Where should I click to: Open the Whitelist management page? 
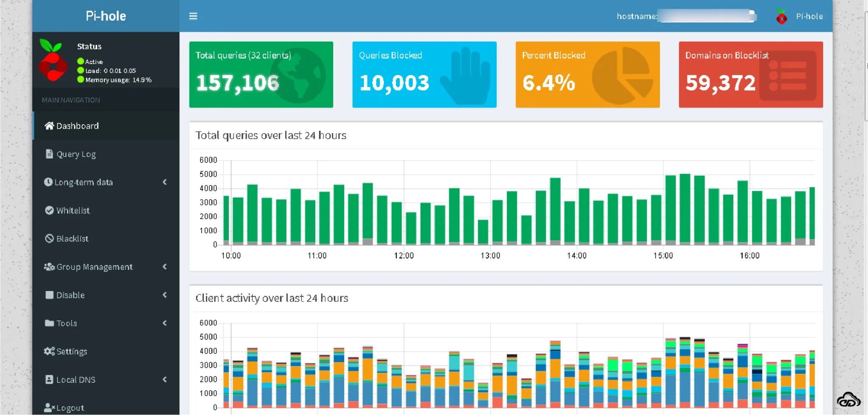click(x=72, y=210)
